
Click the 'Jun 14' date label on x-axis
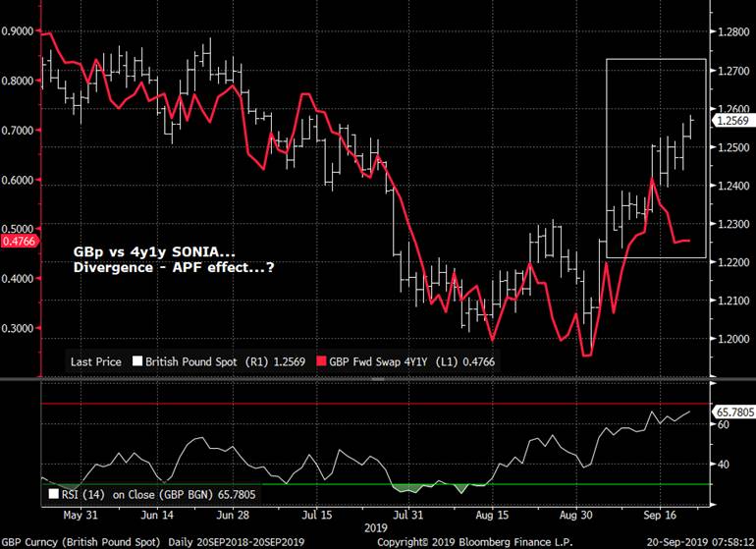[157, 516]
